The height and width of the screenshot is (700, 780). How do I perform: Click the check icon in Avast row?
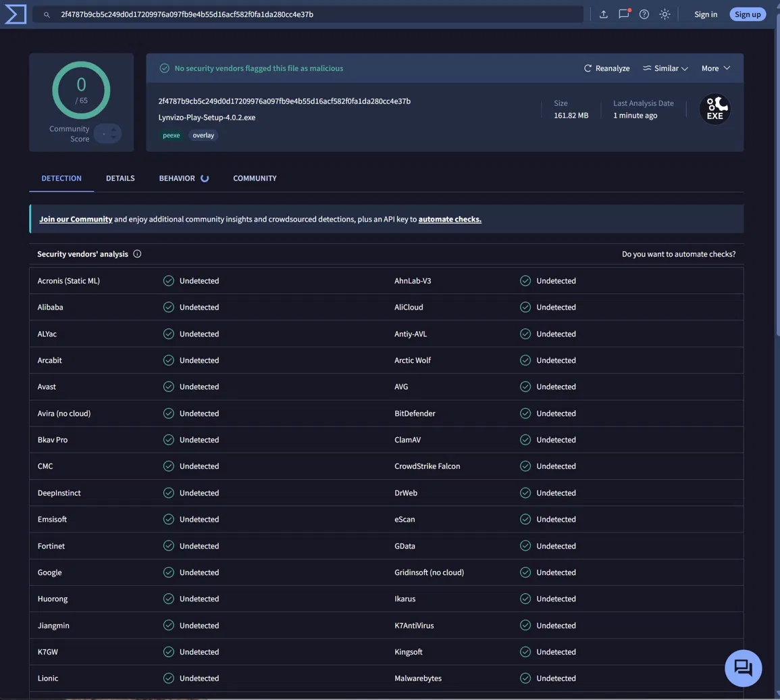click(169, 387)
